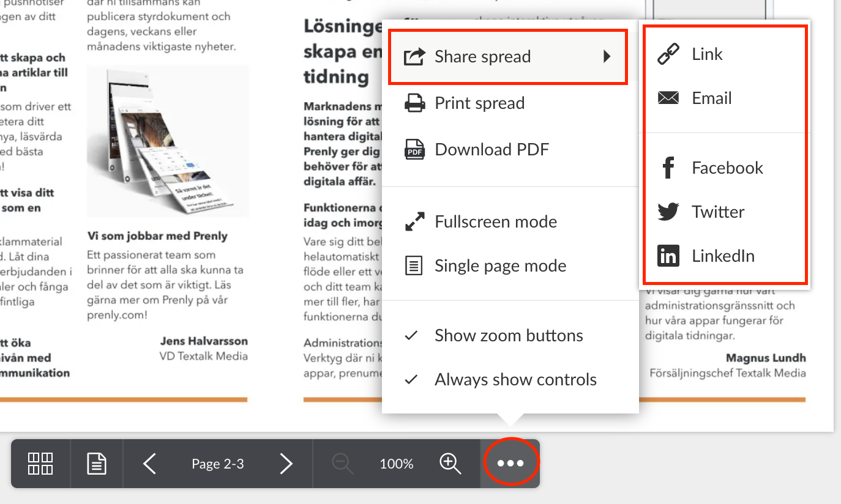Copy the share Link option
The height and width of the screenshot is (504, 841).
706,54
